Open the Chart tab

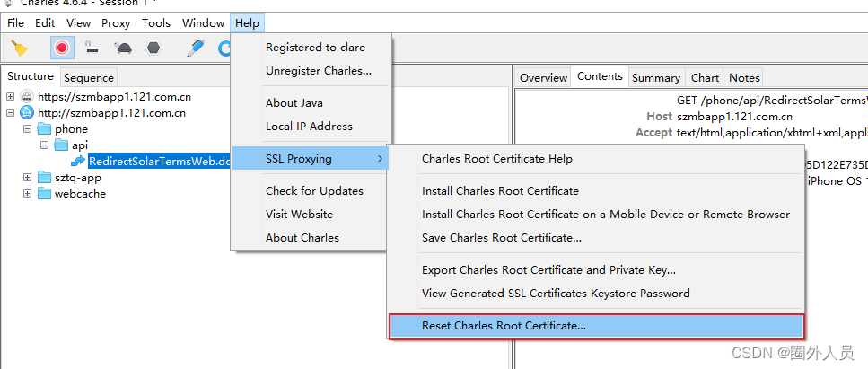point(705,77)
